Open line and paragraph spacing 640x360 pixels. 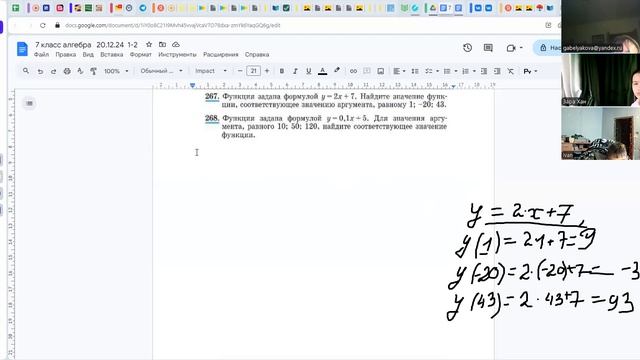[x=415, y=71]
